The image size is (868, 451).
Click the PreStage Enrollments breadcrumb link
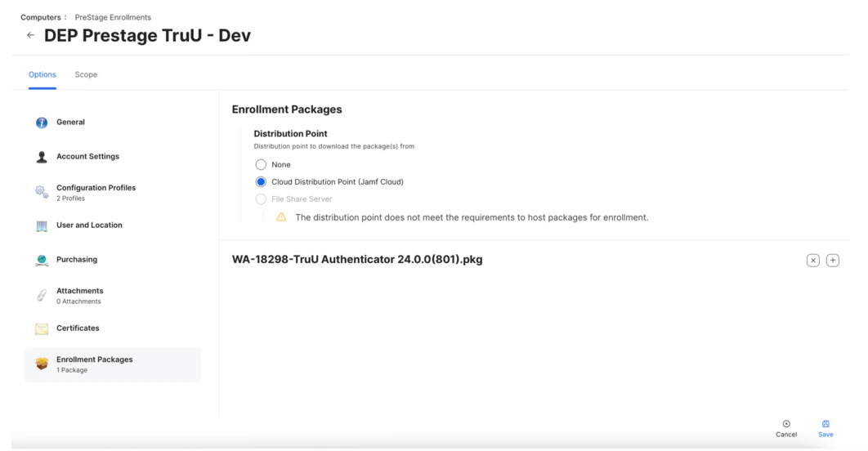pyautogui.click(x=113, y=17)
